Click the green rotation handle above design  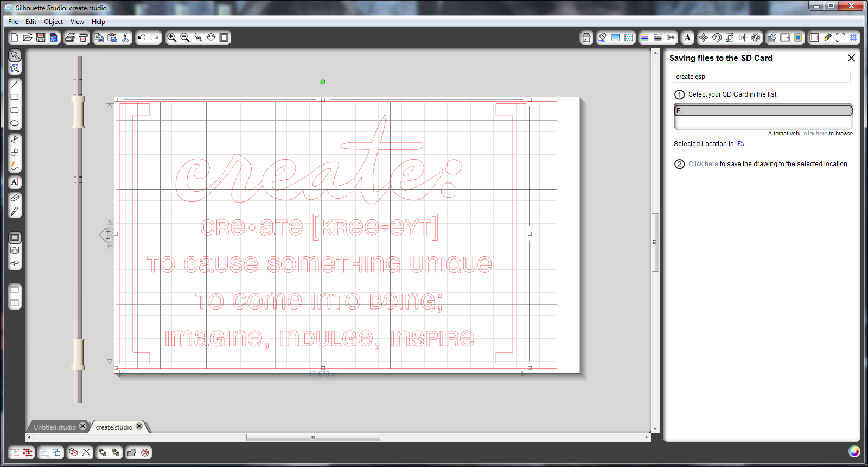[323, 82]
